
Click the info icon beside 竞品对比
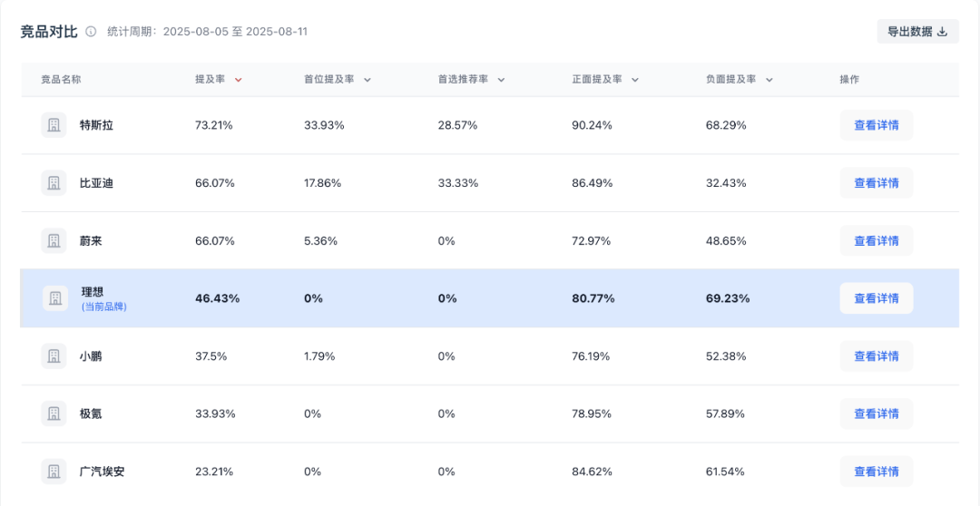pos(91,32)
